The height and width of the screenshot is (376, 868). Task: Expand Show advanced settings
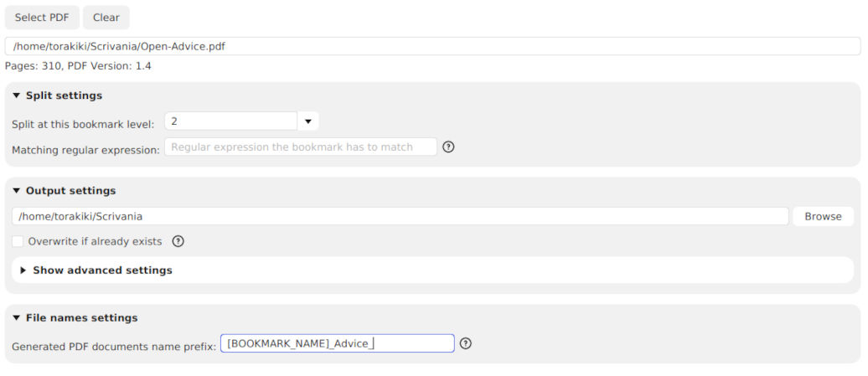pyautogui.click(x=23, y=270)
